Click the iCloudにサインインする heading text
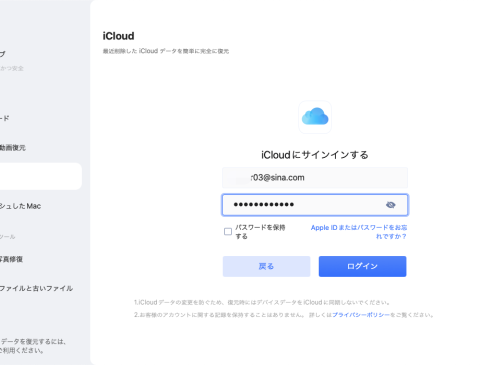480x365 pixels. (315, 155)
